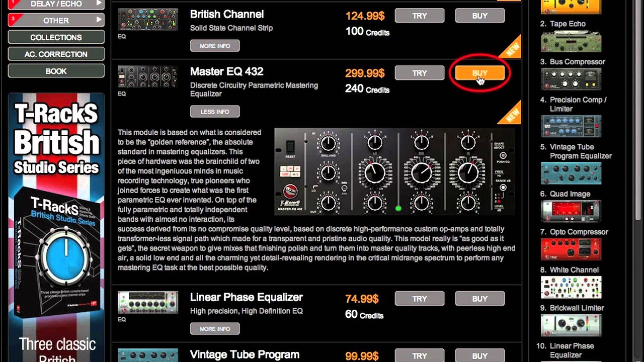
Task: Open Brickwall Limiter in the top list
Action: pos(577,308)
